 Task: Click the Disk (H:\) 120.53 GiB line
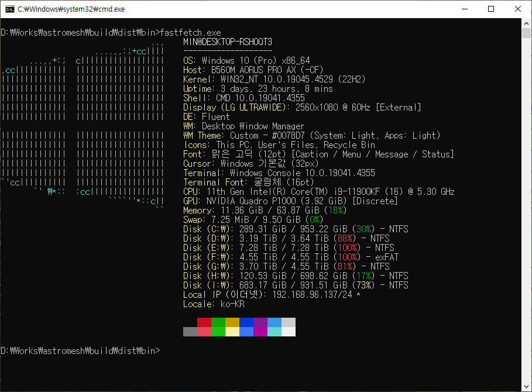296,276
